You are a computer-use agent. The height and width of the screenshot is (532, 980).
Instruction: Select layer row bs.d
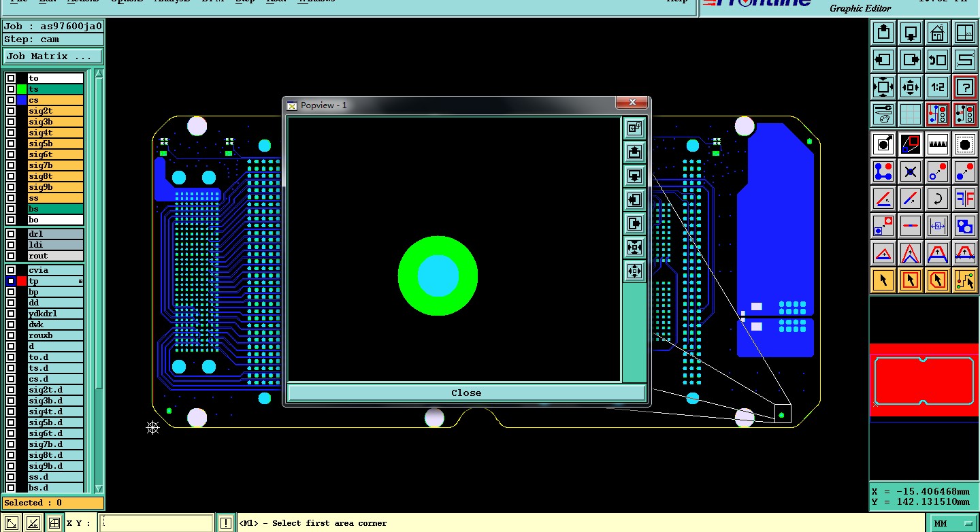pyautogui.click(x=55, y=488)
